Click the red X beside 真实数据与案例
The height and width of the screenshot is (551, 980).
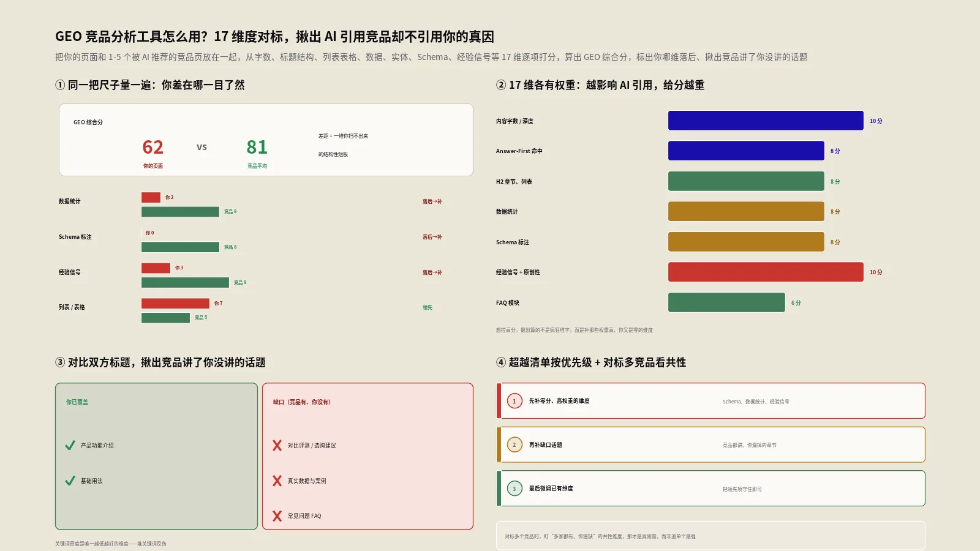click(277, 481)
